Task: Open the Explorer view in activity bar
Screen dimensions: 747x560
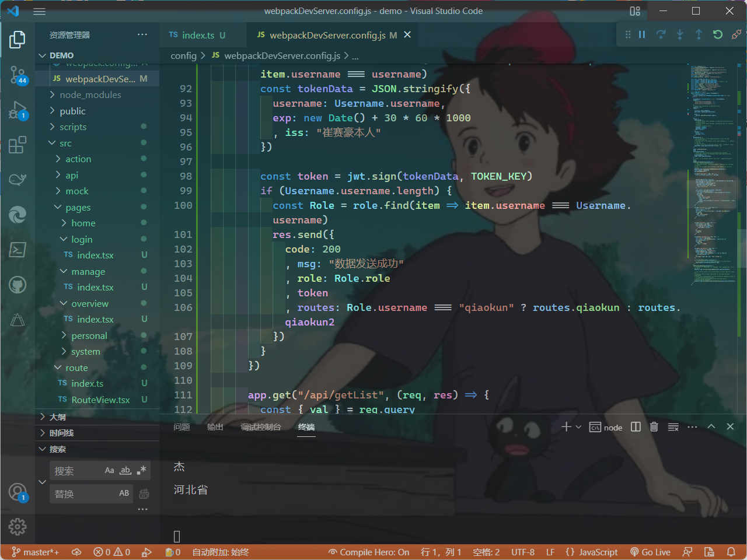Action: tap(18, 40)
